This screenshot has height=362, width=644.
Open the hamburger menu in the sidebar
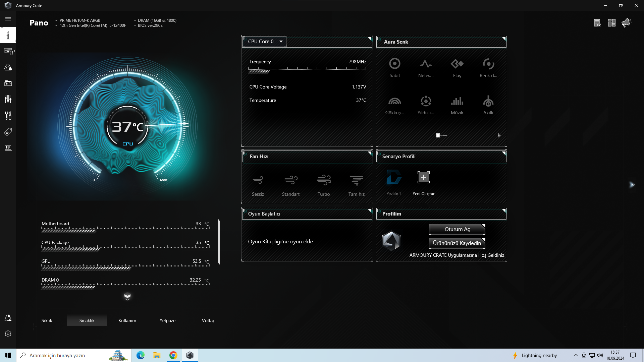coord(8,19)
